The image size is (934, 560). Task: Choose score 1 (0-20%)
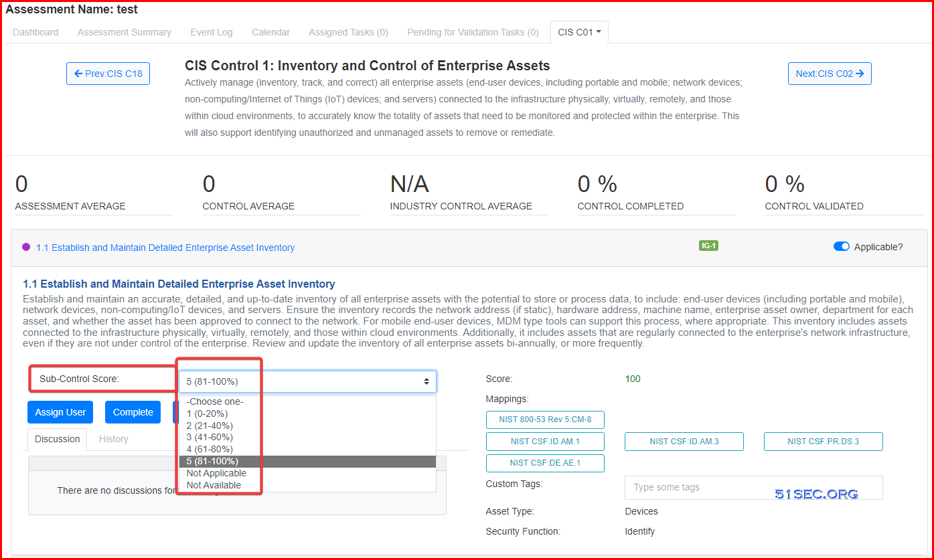307,414
